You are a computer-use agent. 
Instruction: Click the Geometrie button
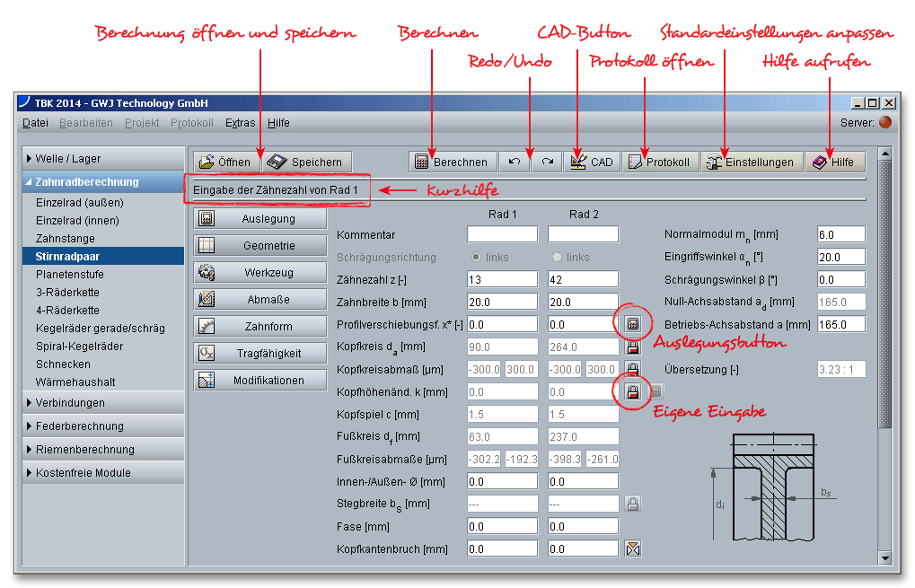[x=260, y=246]
